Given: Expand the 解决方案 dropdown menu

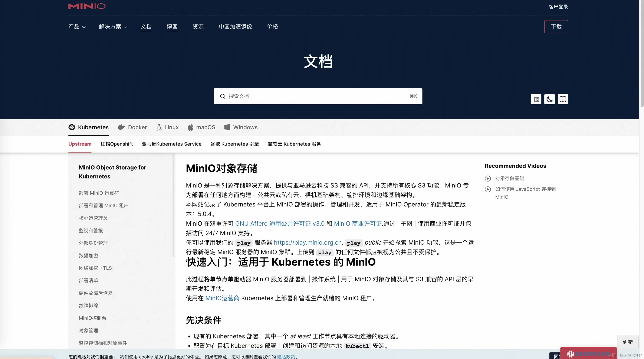Looking at the screenshot, I should [113, 27].
